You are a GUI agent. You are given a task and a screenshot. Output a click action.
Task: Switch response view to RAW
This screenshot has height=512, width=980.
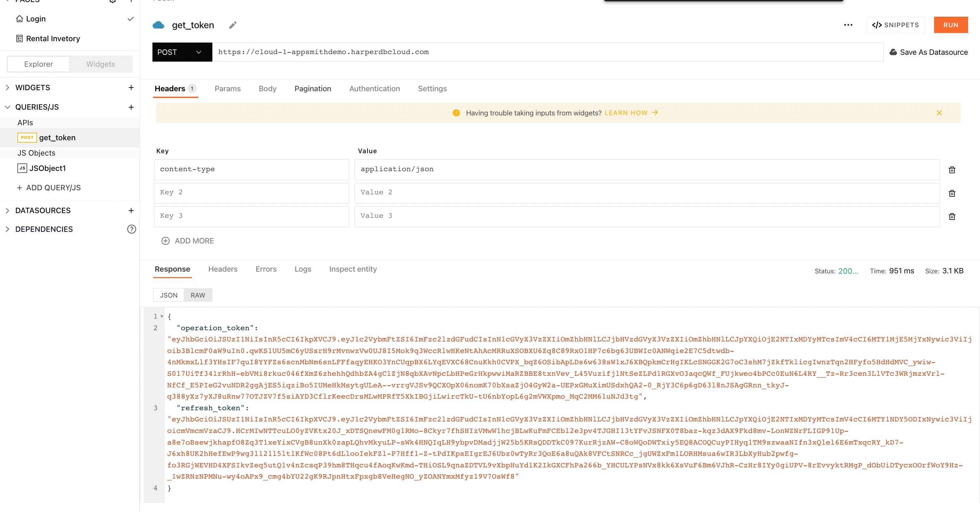[x=197, y=295]
